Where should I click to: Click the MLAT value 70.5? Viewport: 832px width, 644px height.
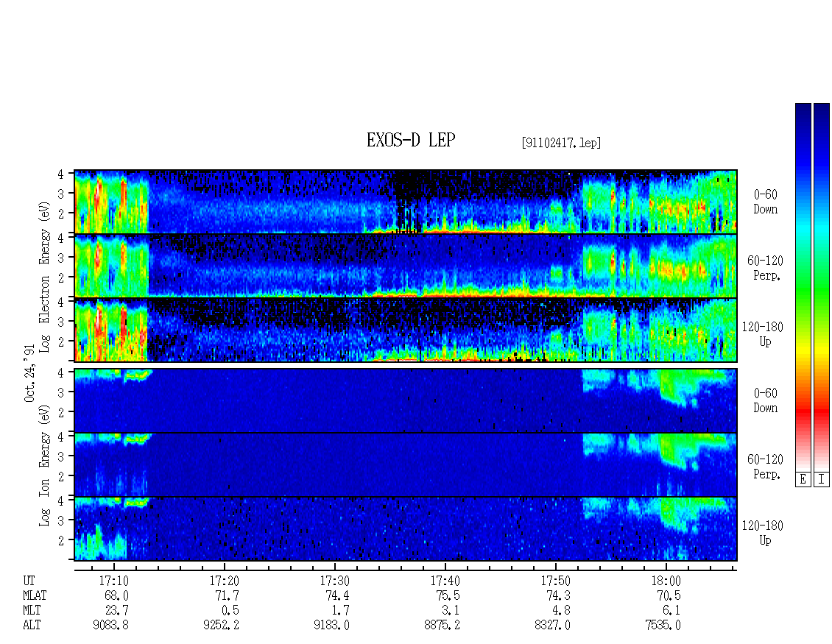[x=669, y=595]
